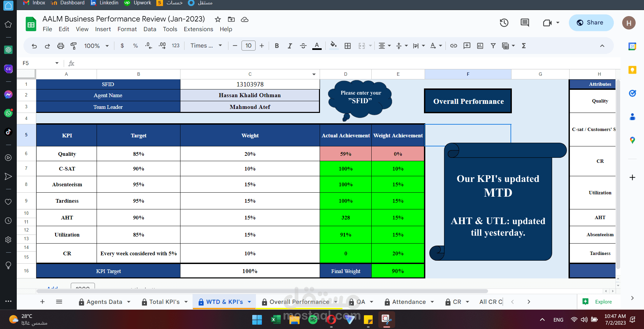
Task: Open the Format menu
Action: pyautogui.click(x=127, y=29)
